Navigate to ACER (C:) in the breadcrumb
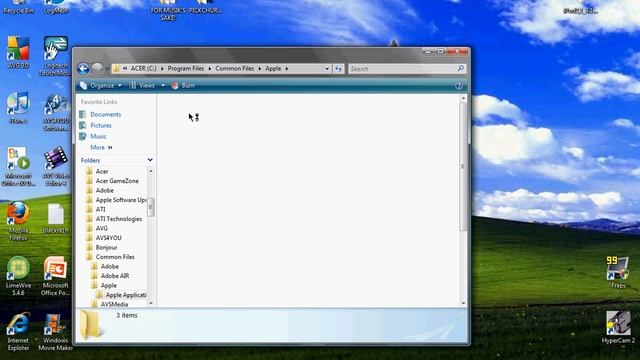This screenshot has width=640, height=360. point(143,69)
